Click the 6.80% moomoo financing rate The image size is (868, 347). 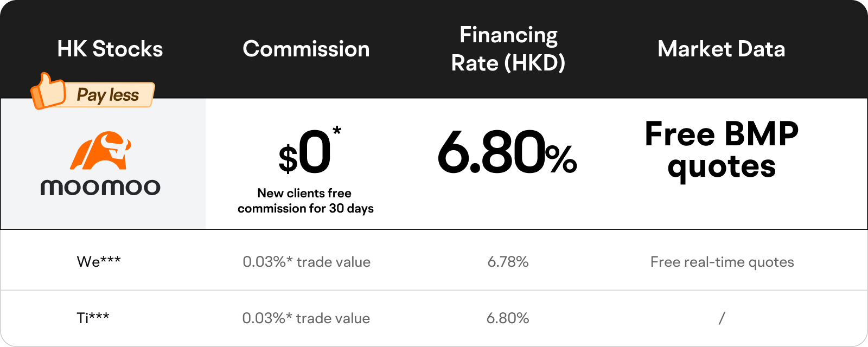(507, 153)
